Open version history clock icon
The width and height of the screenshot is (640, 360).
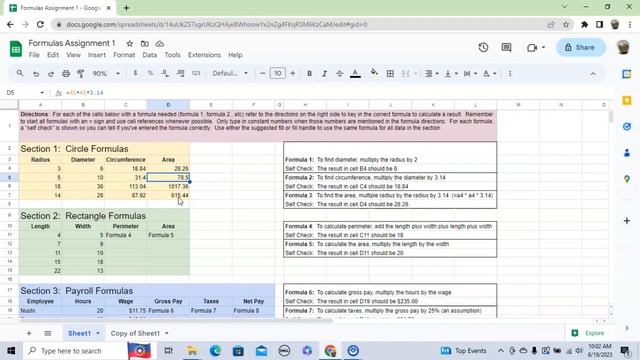483,47
